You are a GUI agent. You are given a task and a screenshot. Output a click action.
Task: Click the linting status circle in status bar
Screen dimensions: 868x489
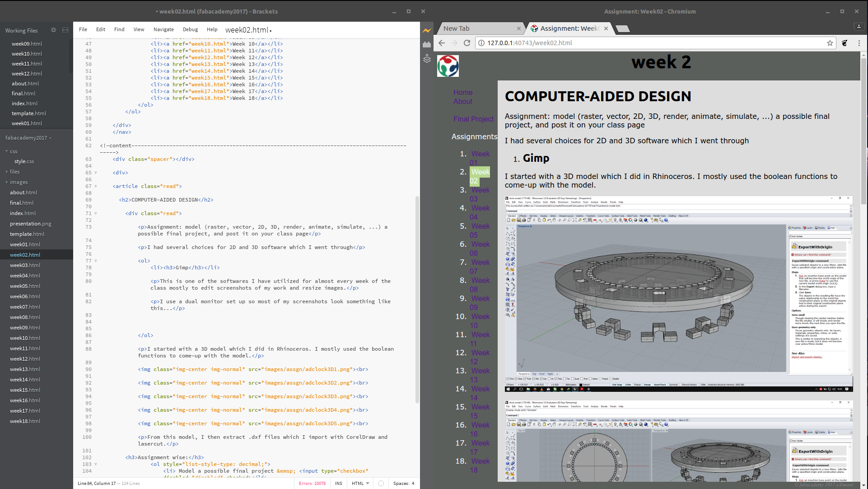click(381, 484)
